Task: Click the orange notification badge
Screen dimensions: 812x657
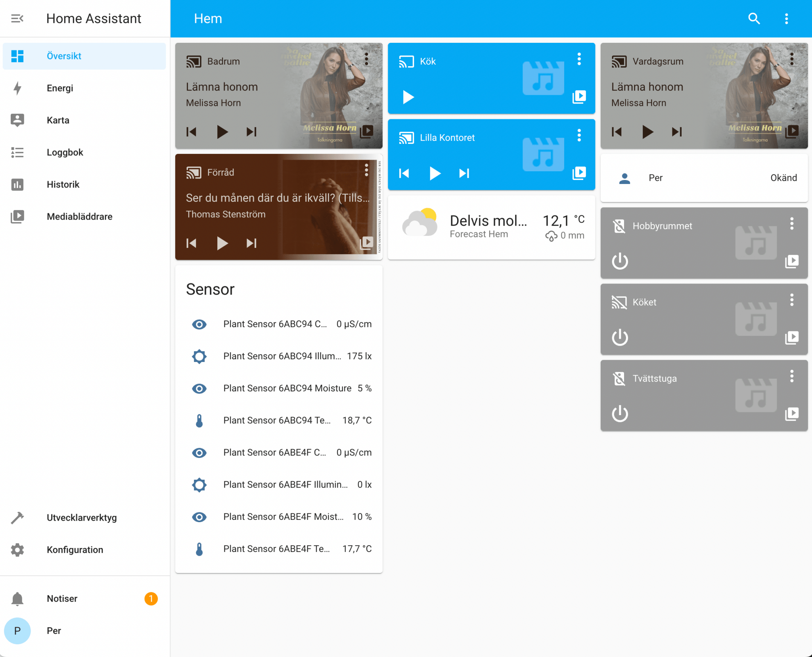Action: coord(151,598)
